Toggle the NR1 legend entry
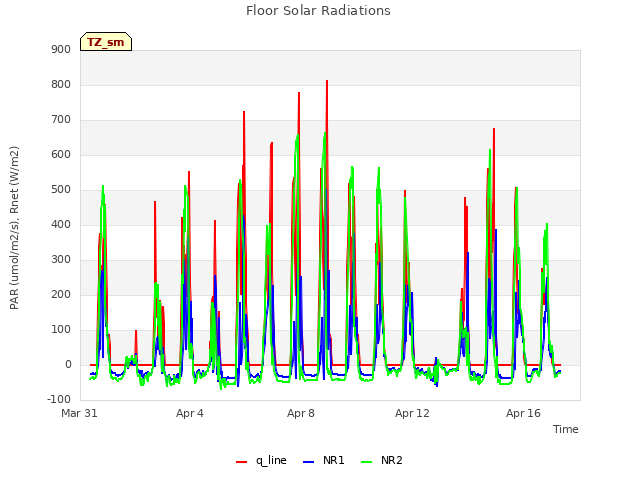Screen dimensions: 640x480 click(324, 460)
